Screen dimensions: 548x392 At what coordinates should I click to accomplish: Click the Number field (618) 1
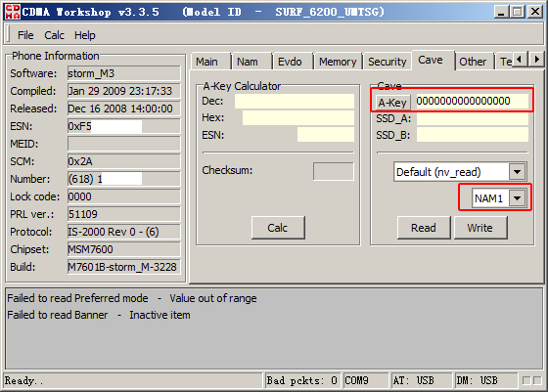click(x=124, y=179)
